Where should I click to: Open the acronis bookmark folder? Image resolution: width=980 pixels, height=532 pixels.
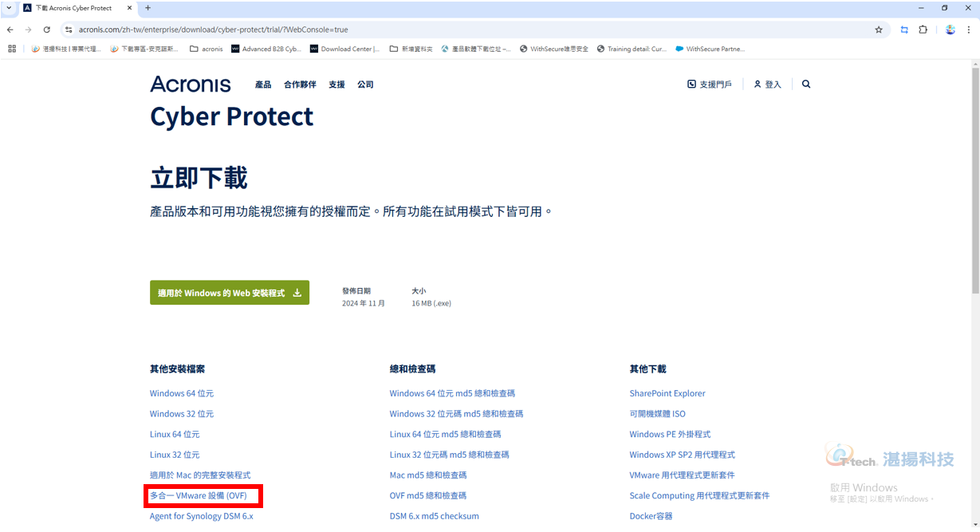coord(207,49)
